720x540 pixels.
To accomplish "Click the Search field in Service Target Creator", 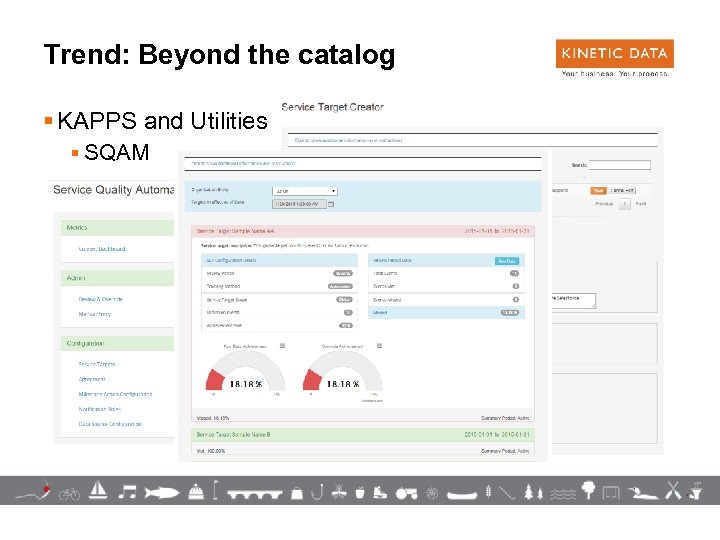I will point(619,165).
